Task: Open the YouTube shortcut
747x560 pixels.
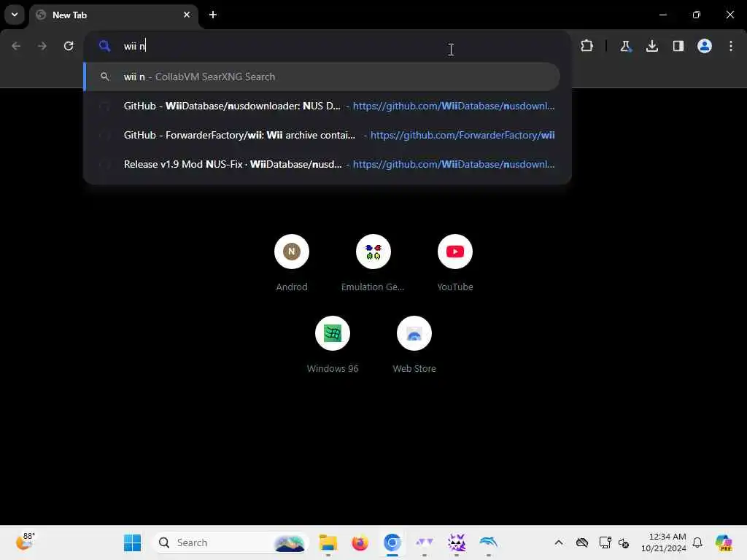Action: click(455, 262)
